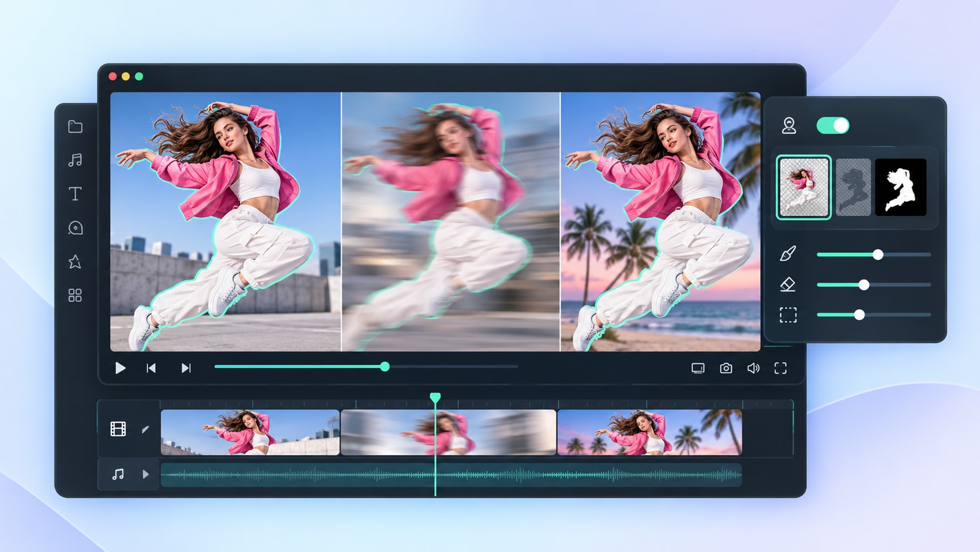Click the dashed selection box icon

coord(788,315)
